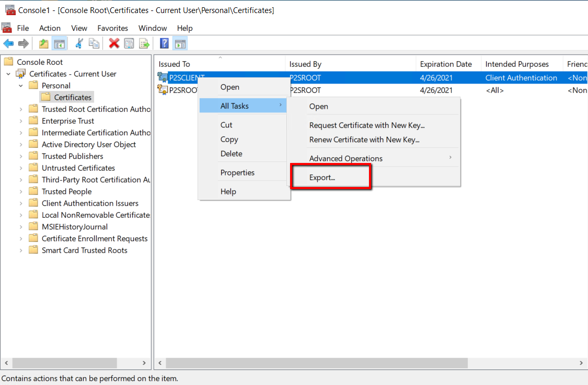Select Request Certificate with New Key...
The height and width of the screenshot is (385, 588).
click(x=374, y=125)
